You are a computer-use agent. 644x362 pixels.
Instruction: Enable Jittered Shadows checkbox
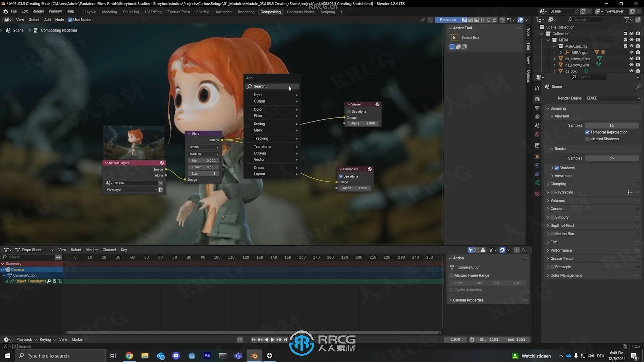coord(587,139)
